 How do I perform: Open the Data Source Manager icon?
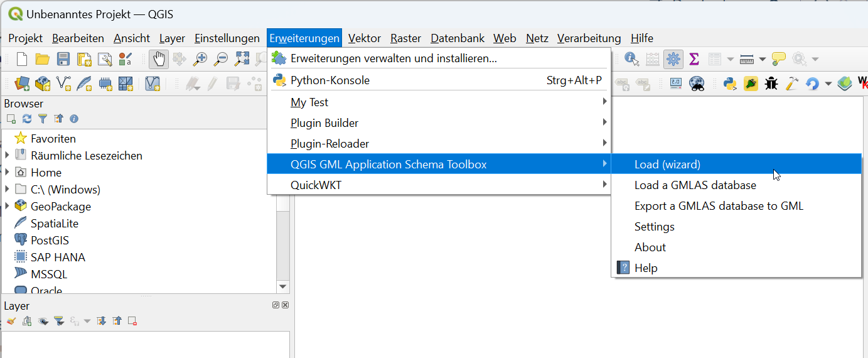coord(22,83)
